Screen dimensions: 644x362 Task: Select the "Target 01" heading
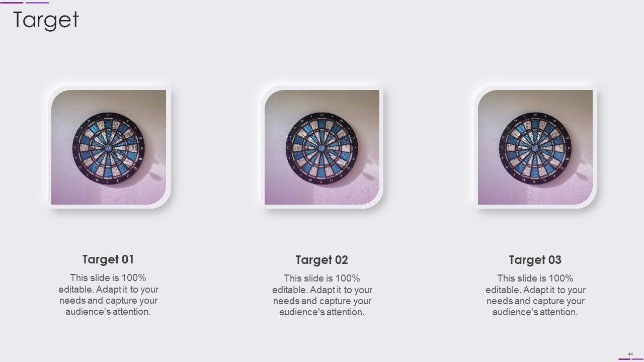[x=108, y=259]
